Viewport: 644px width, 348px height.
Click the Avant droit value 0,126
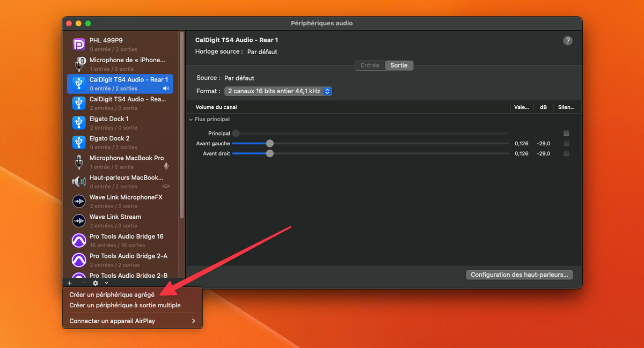pos(521,154)
